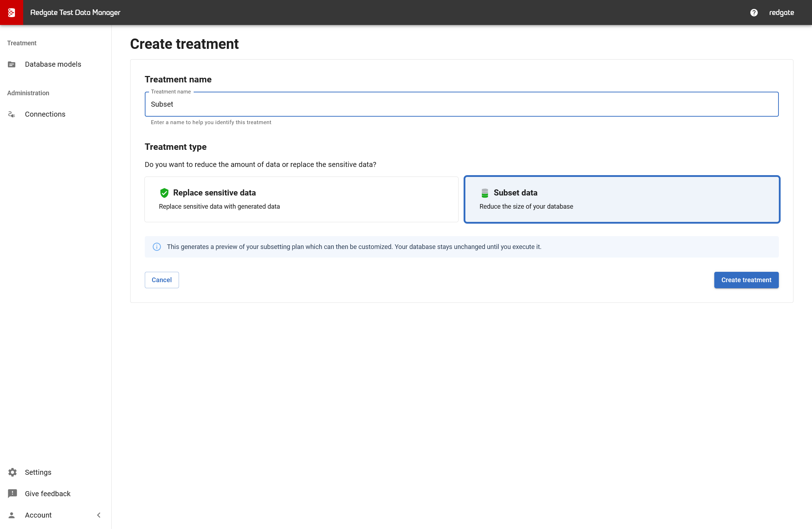The width and height of the screenshot is (812, 529).
Task: Open Database models in sidebar
Action: (x=53, y=64)
